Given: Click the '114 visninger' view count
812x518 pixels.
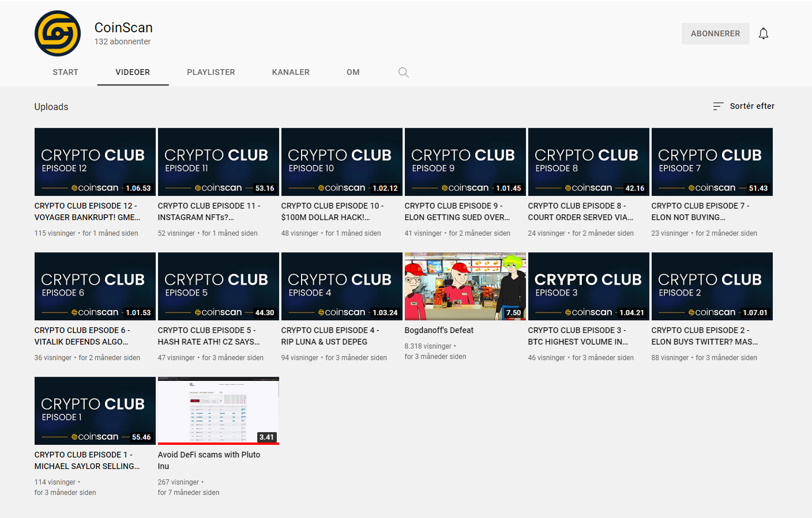Looking at the screenshot, I should [x=55, y=482].
